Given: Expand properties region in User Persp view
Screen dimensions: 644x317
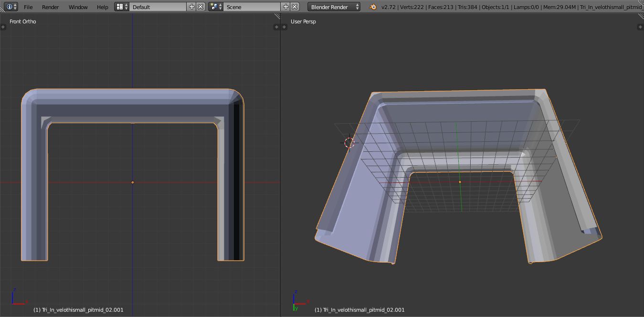Looking at the screenshot, I should click(x=640, y=27).
